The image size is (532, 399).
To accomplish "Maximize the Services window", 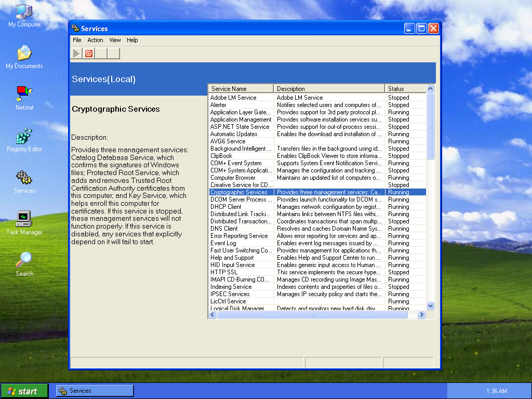I will click(421, 29).
